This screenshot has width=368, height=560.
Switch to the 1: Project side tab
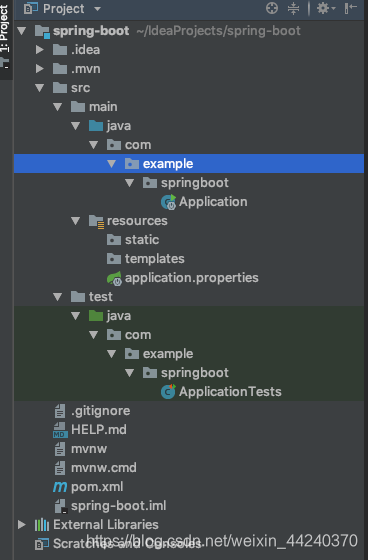[x=5, y=38]
